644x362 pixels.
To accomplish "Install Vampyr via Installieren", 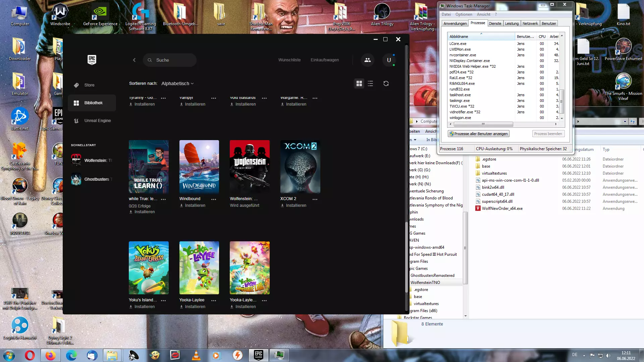I will (x=193, y=104).
